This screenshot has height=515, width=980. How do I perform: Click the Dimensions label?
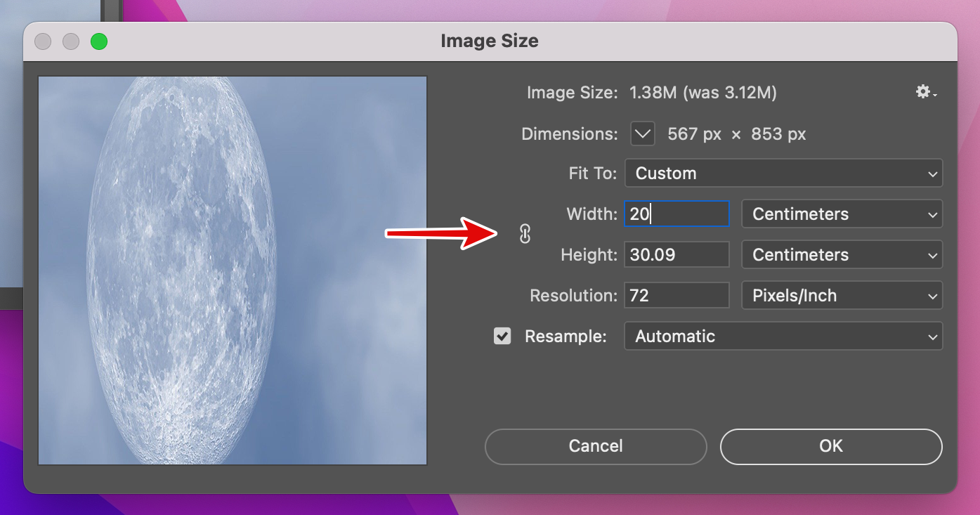pyautogui.click(x=570, y=134)
